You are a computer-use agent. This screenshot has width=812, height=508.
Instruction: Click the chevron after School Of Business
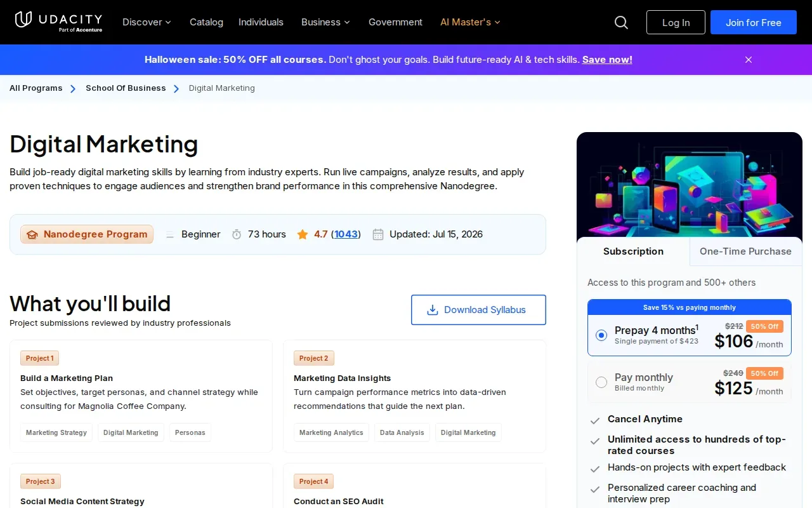[x=177, y=88]
